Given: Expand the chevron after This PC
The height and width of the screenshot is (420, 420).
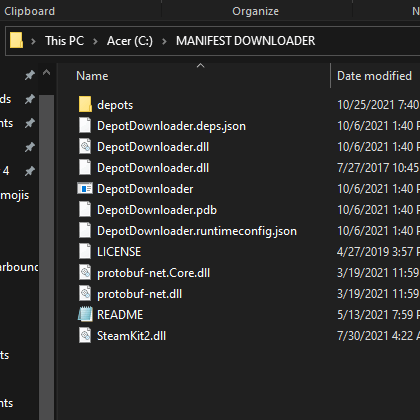Looking at the screenshot, I should click(x=95, y=41).
